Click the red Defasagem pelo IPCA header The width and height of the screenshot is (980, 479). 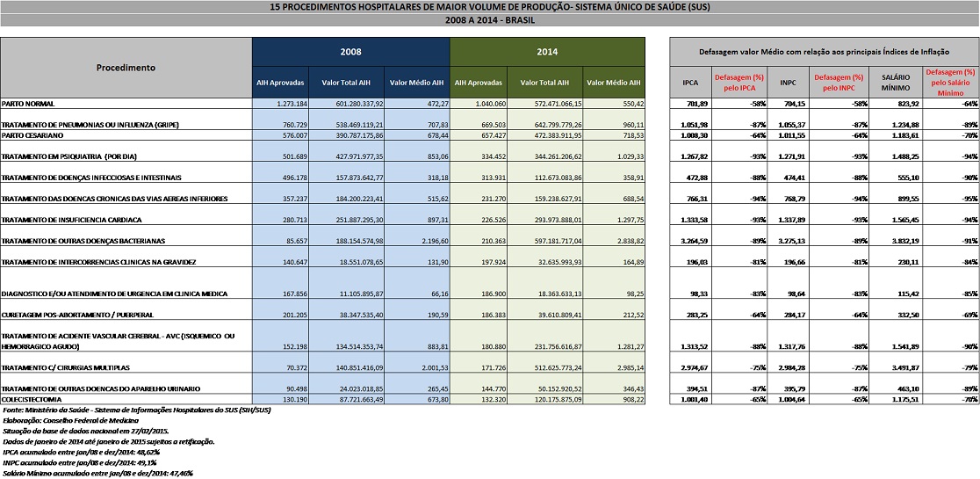(x=739, y=83)
